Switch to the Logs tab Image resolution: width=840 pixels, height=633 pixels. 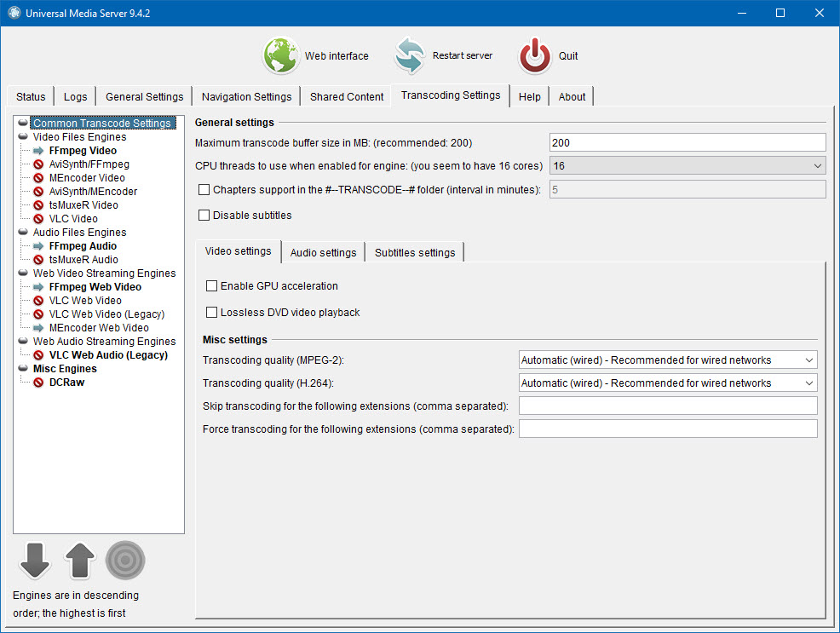pyautogui.click(x=76, y=96)
